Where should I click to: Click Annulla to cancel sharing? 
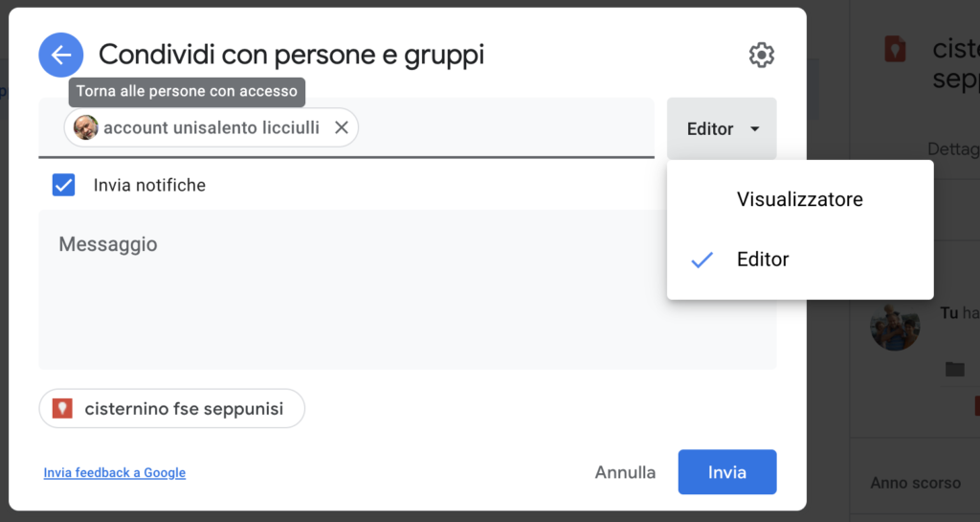625,472
